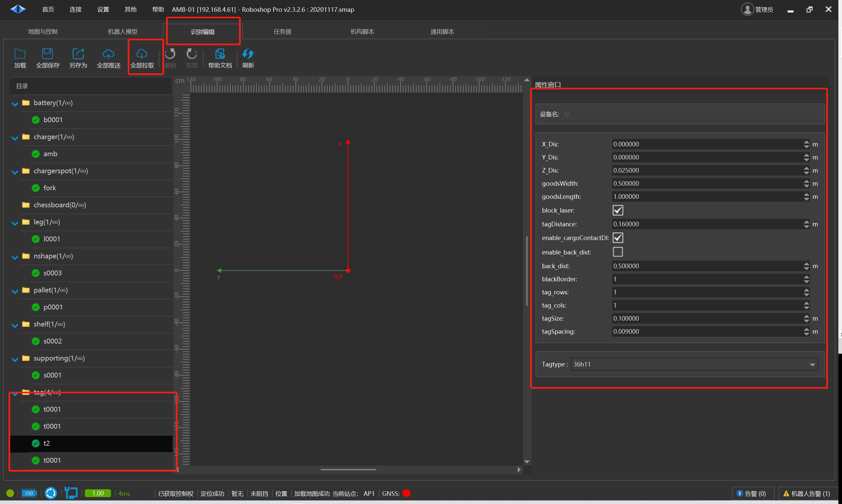Click the 全部保存 save-all icon
Screen dimensions: 842x504
(x=47, y=54)
